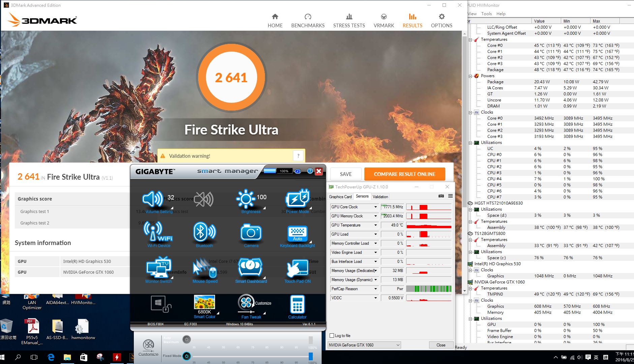Open GPU selector NVIDIA GeForce GTX 1060
The width and height of the screenshot is (634, 364).
364,345
